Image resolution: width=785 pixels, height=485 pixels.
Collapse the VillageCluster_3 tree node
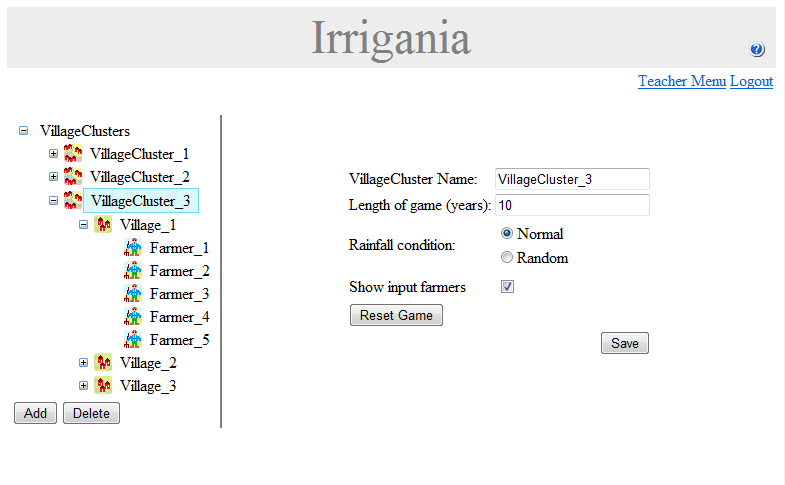(54, 201)
